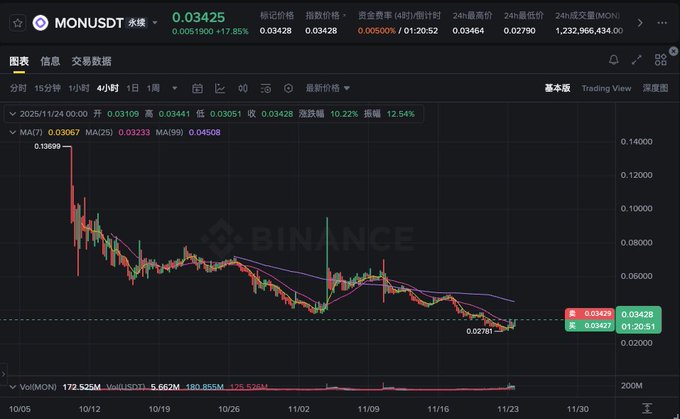Open the price alert bell icon

614,60
